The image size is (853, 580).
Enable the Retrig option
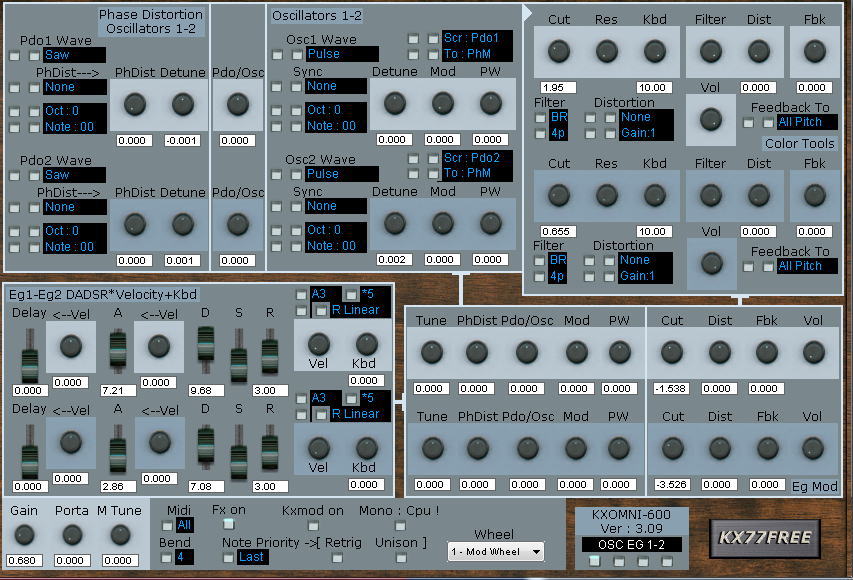pyautogui.click(x=337, y=558)
